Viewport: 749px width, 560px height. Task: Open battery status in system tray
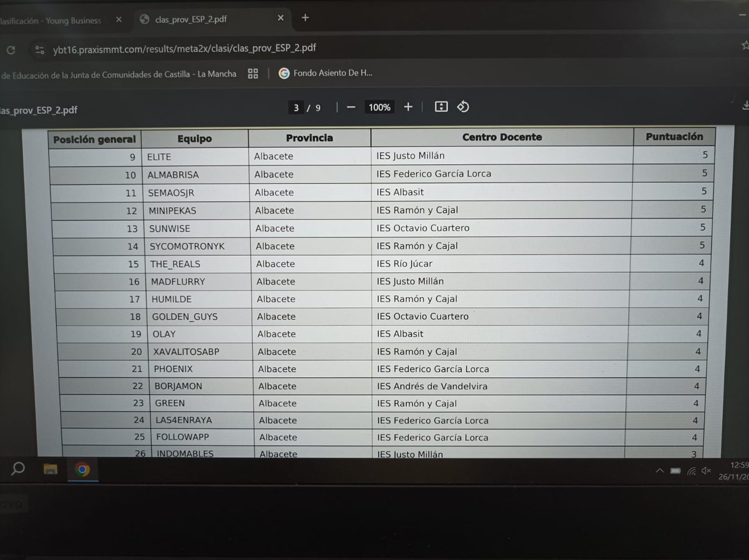coord(675,471)
